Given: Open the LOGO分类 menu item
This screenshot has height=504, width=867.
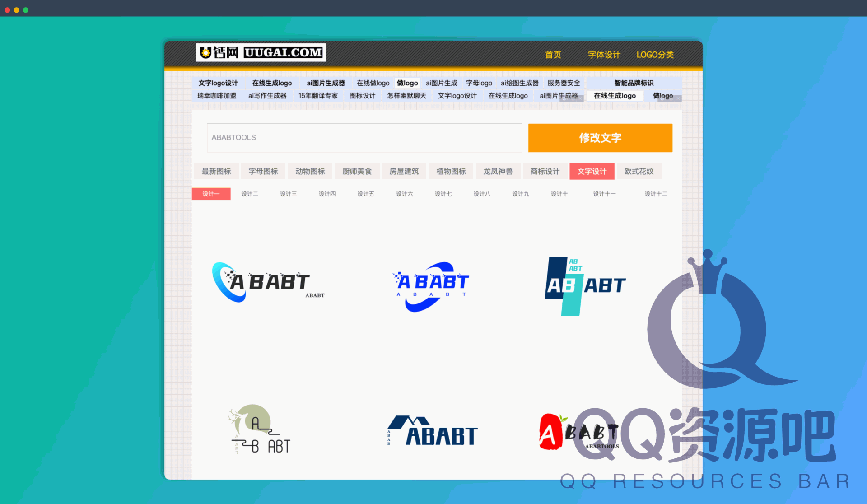Looking at the screenshot, I should (x=655, y=55).
